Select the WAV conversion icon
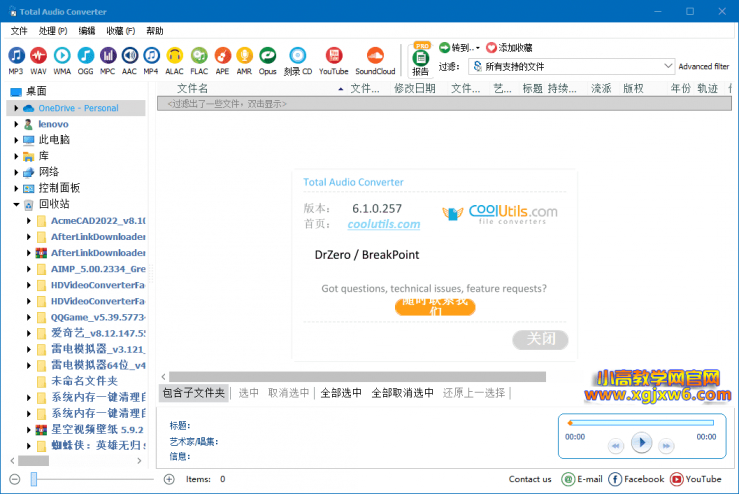This screenshot has height=494, width=739. pos(38,61)
